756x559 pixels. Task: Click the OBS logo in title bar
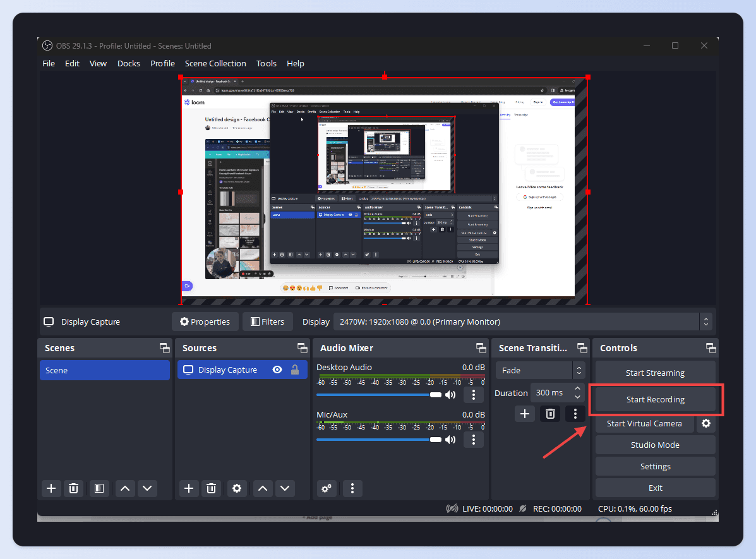click(x=47, y=46)
